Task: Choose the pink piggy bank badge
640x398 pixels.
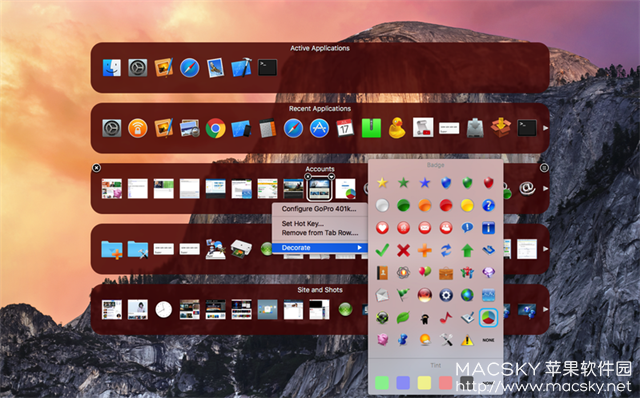Action: [382, 340]
